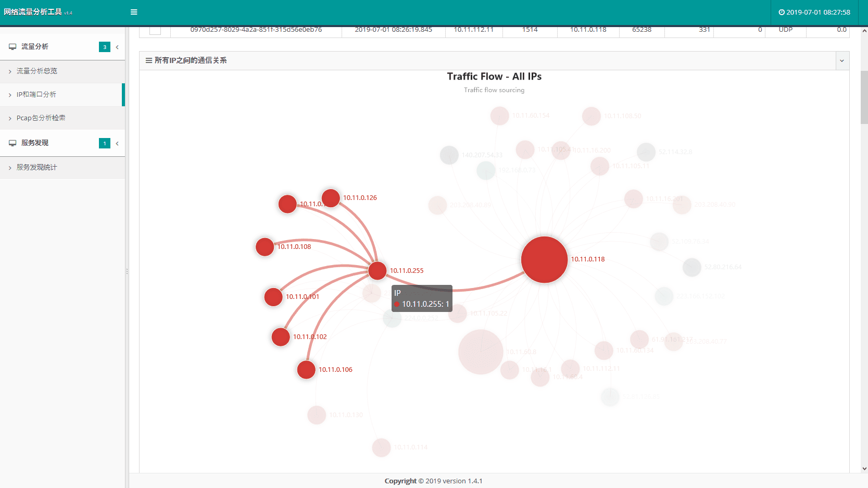Click the 10.11.0.106 node circle
Screen dimensions: 868x488
tap(306, 370)
